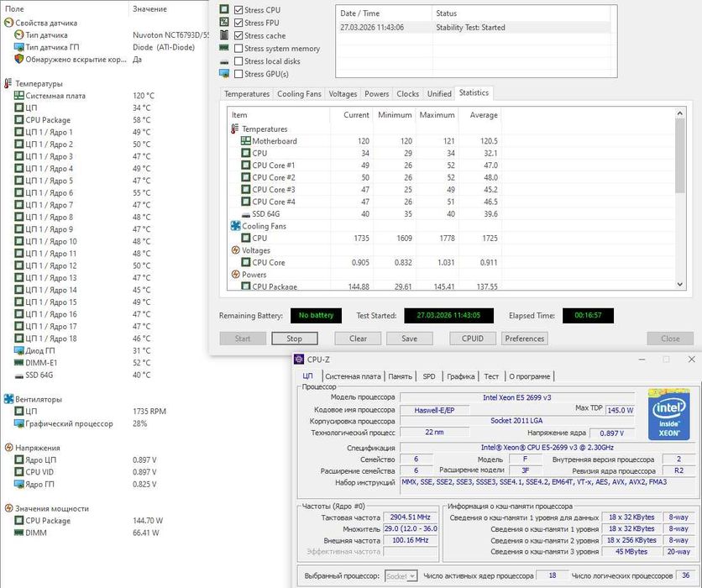
Task: Click the Save button
Action: 409,339
